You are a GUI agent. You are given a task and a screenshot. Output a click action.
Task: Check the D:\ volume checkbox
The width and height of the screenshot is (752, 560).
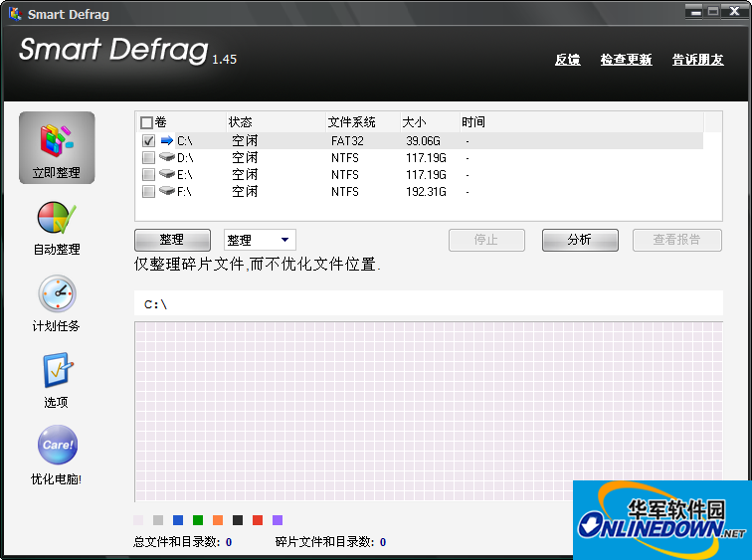point(148,158)
